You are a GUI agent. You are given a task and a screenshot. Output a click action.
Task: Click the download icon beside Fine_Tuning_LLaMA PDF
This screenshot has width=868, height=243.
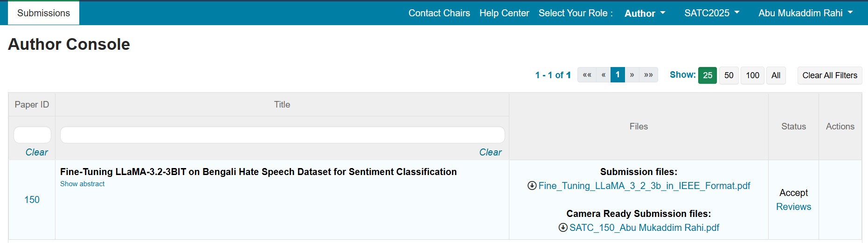click(532, 186)
